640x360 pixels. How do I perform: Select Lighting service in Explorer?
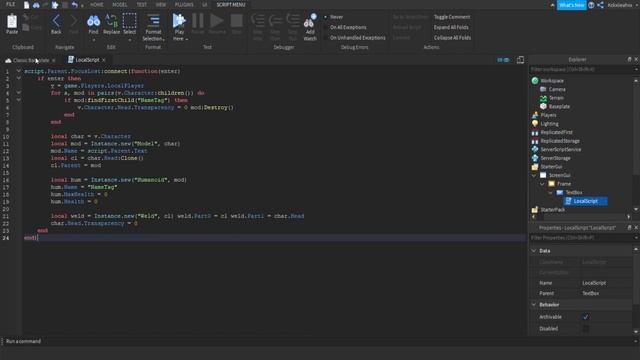(549, 124)
